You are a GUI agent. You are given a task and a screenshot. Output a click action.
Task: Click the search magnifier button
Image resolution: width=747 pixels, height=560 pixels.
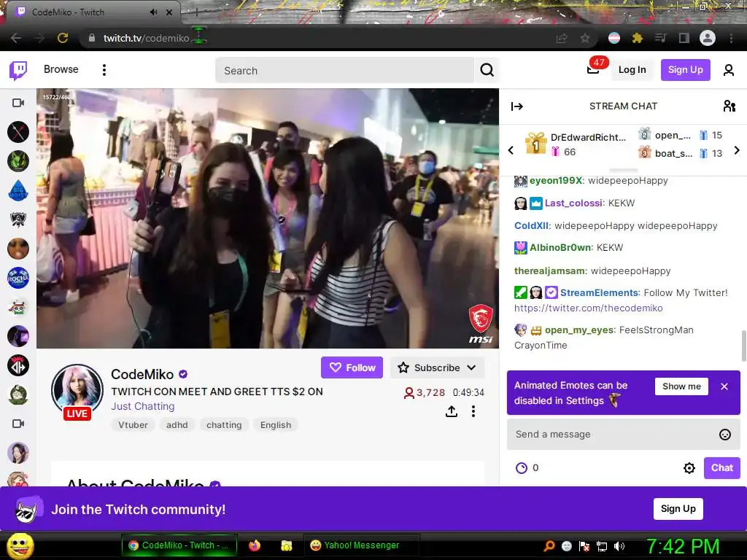[x=487, y=71]
